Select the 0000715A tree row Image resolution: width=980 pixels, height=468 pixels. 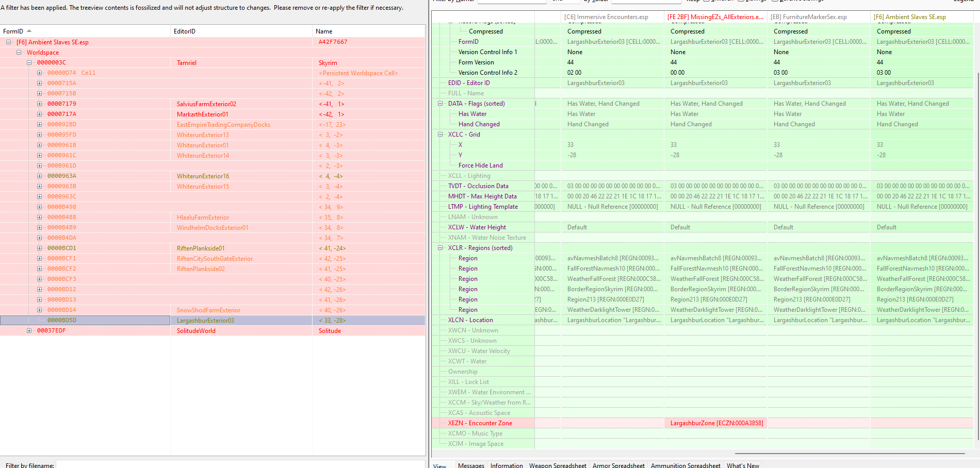pyautogui.click(x=213, y=83)
